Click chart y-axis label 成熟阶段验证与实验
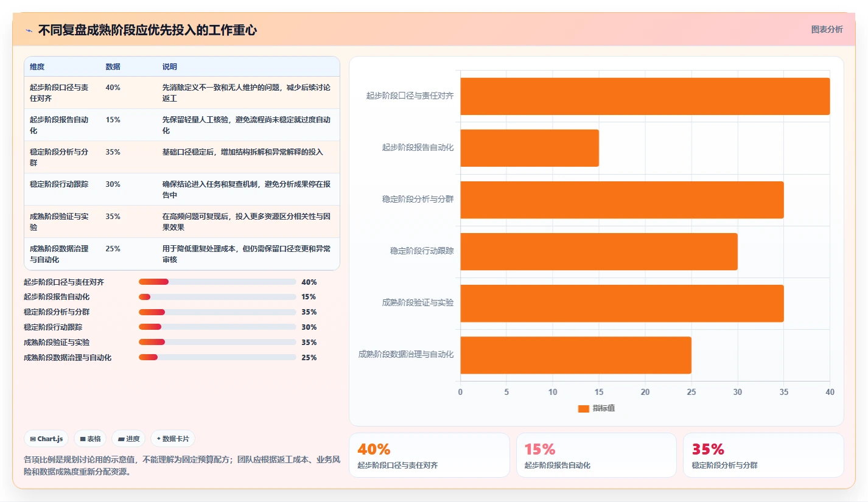Image resolution: width=868 pixels, height=502 pixels. (418, 302)
